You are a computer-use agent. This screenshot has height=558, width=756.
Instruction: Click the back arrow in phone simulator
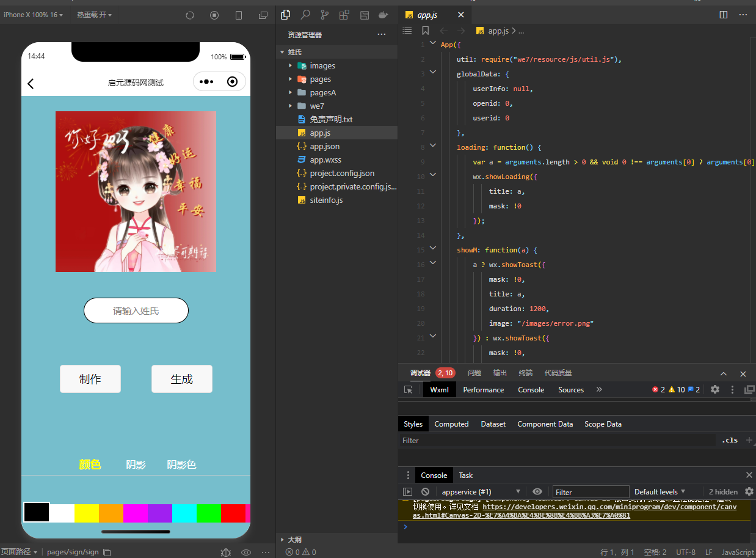point(31,84)
